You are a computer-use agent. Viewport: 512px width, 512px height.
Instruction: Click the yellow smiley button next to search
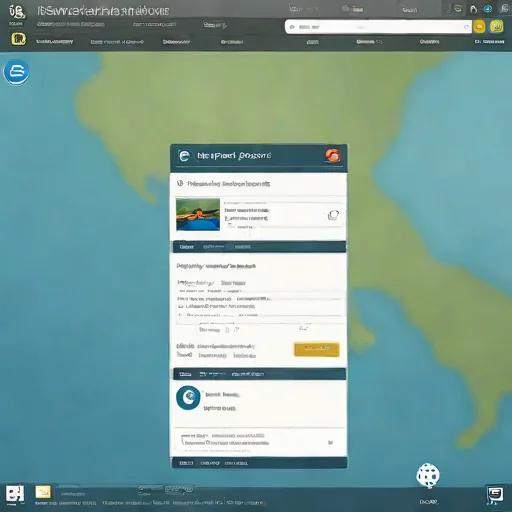pos(496,26)
